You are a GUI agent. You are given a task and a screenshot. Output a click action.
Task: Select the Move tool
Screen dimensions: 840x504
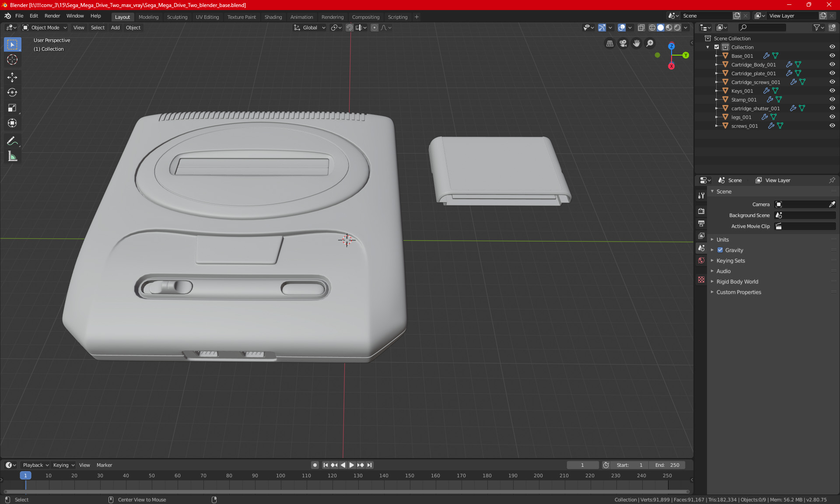(12, 77)
